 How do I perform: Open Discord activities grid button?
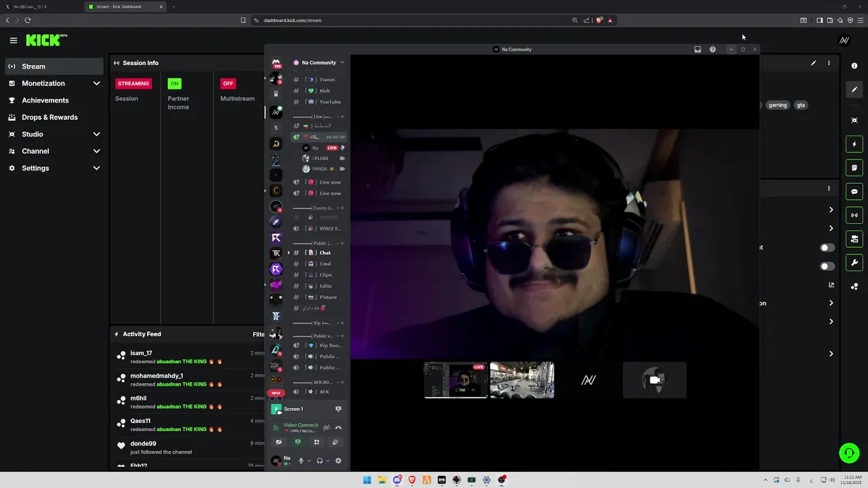tap(316, 442)
